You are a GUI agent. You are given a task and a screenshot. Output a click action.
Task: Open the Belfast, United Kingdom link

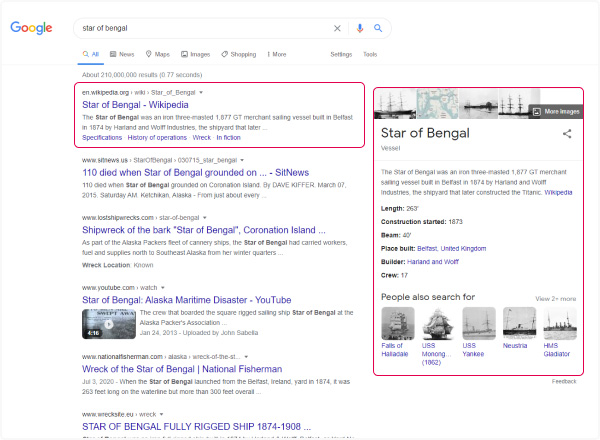coord(452,249)
